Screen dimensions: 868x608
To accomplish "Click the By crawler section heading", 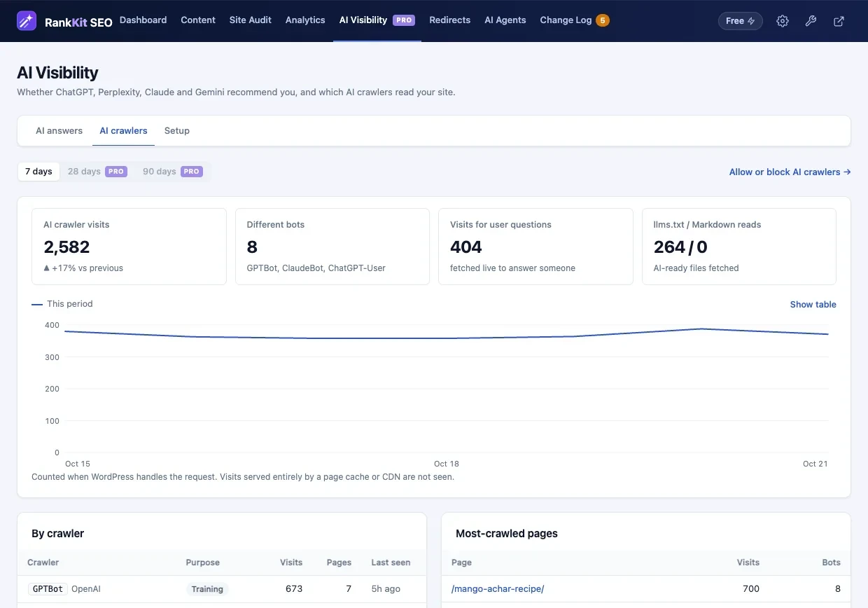I will (57, 534).
